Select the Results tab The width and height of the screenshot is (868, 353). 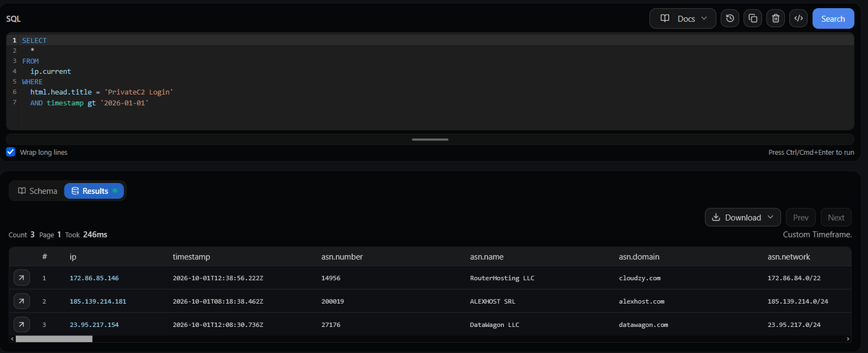pos(94,191)
